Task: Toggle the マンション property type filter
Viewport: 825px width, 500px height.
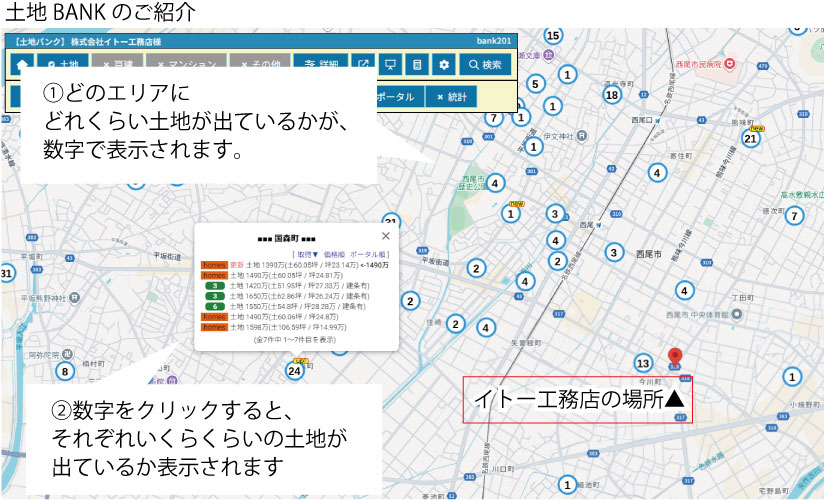Action: tap(186, 65)
